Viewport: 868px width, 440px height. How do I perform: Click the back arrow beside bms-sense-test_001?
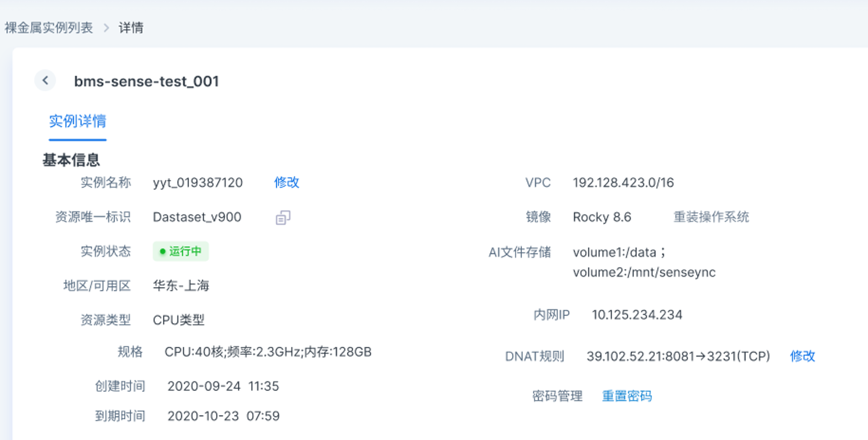coord(45,81)
